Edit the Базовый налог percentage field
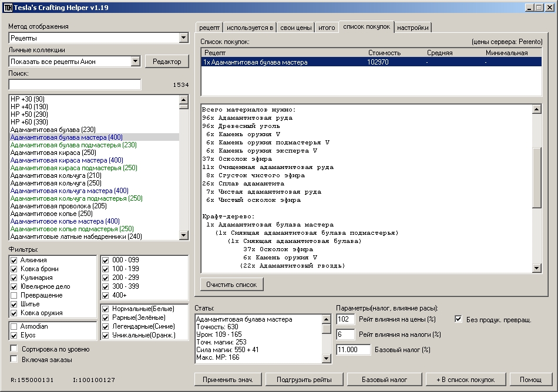558x392 pixels. click(x=353, y=350)
